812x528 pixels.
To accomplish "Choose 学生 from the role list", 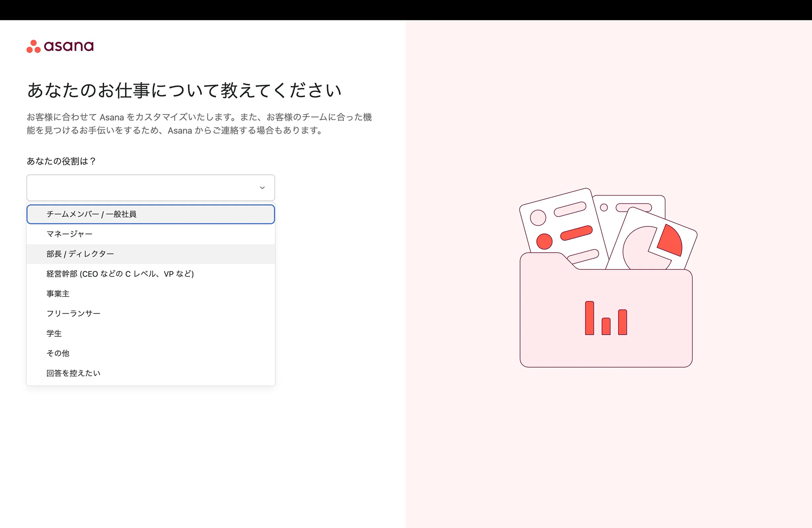I will pyautogui.click(x=151, y=333).
